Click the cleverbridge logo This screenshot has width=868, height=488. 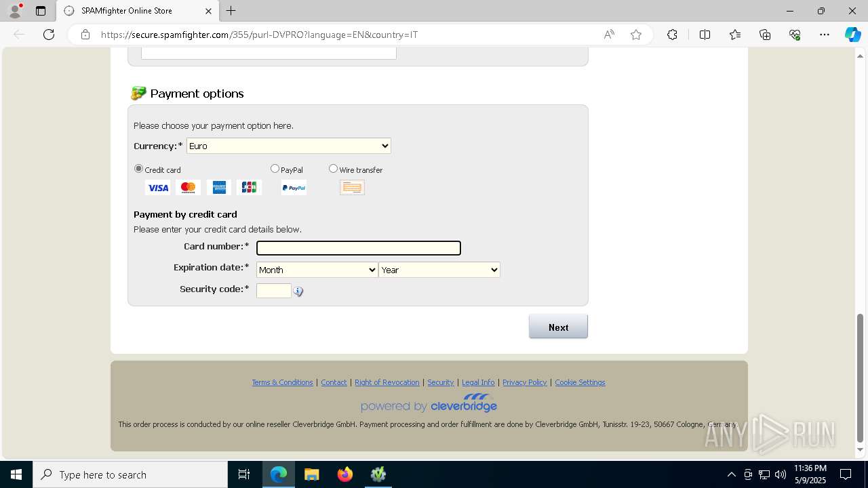[429, 403]
